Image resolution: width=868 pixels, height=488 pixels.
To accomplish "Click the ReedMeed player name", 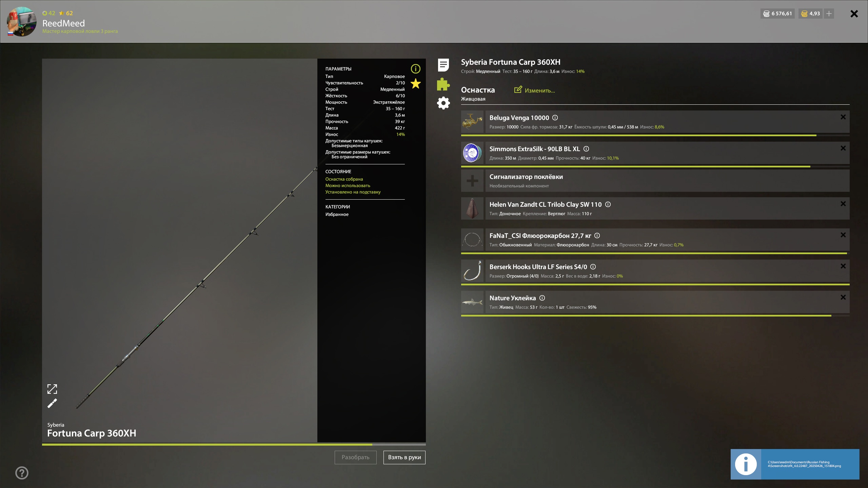I will (x=63, y=23).
